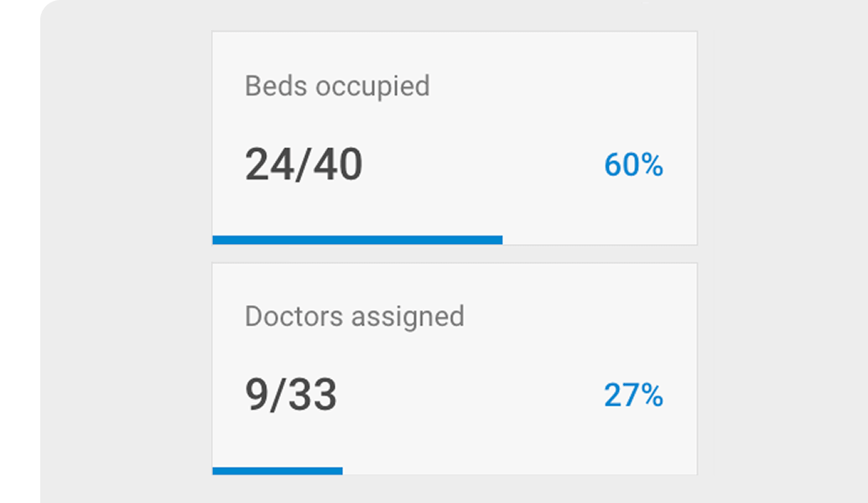Select the 24/40 beds count
868x503 pixels.
coord(304,164)
